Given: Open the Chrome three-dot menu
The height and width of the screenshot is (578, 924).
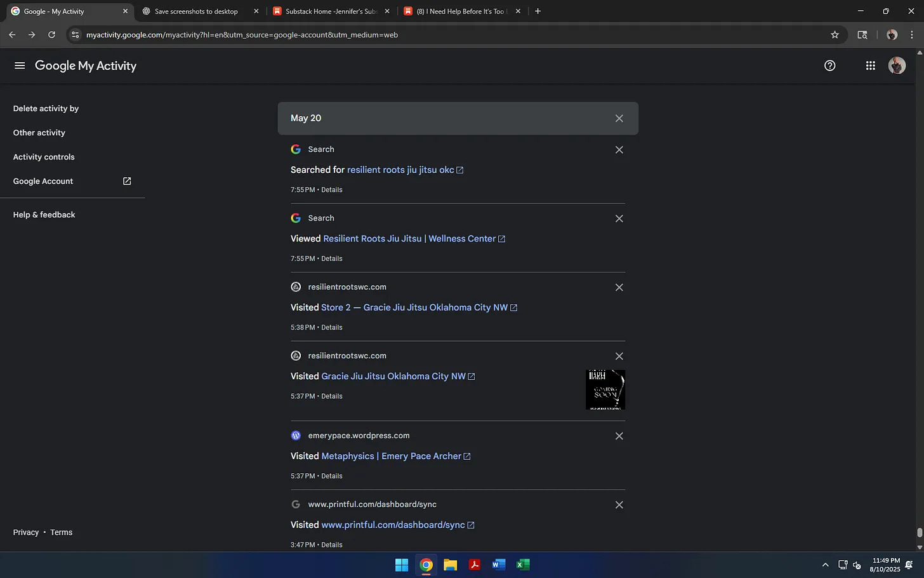Looking at the screenshot, I should (912, 35).
